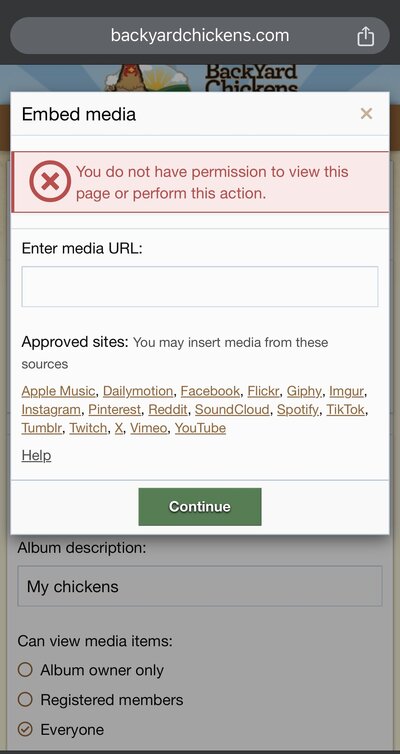Select the Everyone radio option

point(25,729)
